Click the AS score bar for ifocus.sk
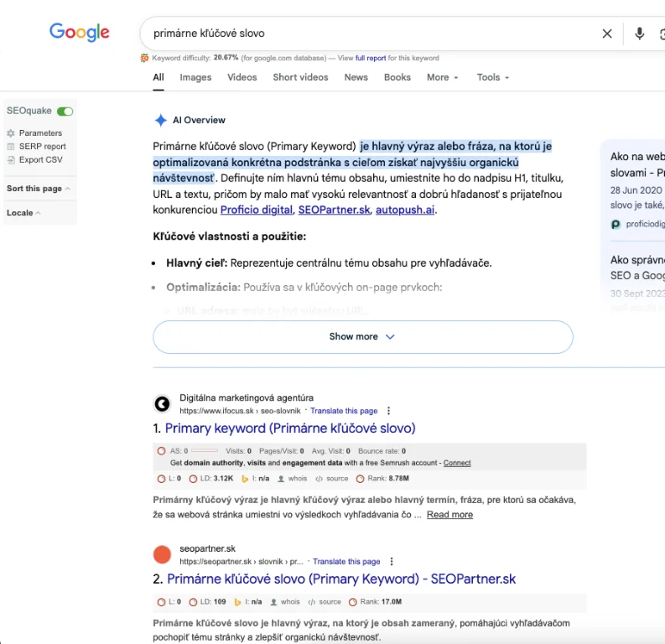The height and width of the screenshot is (644, 665). (204, 451)
